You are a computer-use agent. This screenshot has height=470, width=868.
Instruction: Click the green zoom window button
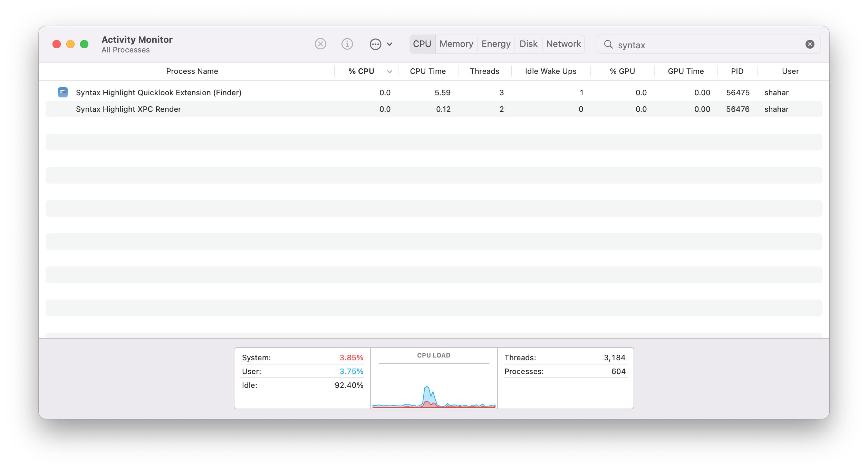point(84,44)
